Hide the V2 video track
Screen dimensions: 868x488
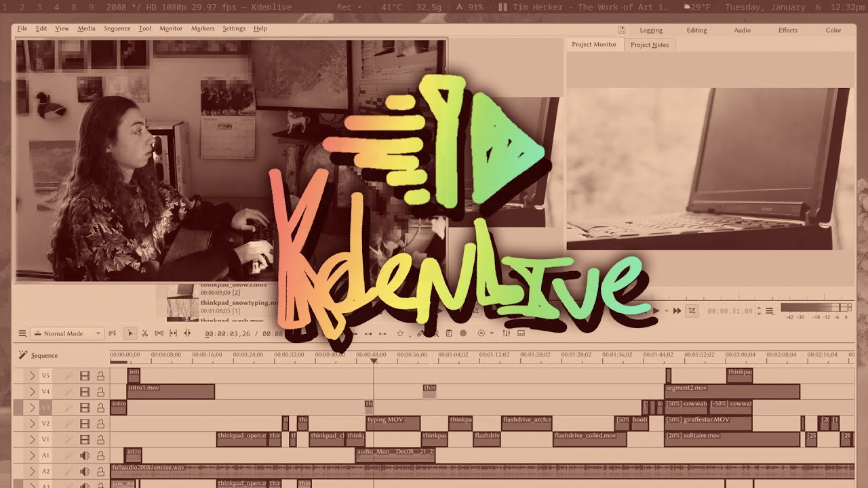(x=85, y=424)
